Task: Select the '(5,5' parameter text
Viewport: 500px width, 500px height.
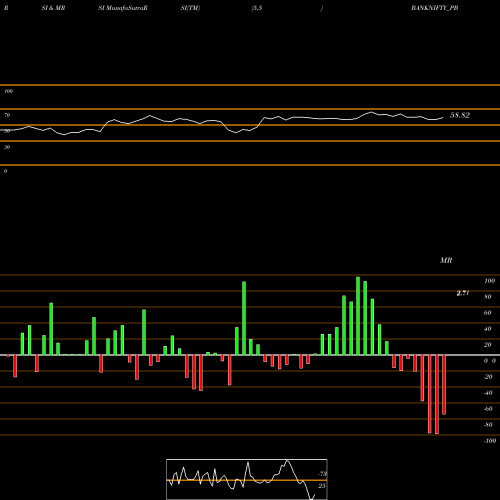Action: (257, 8)
